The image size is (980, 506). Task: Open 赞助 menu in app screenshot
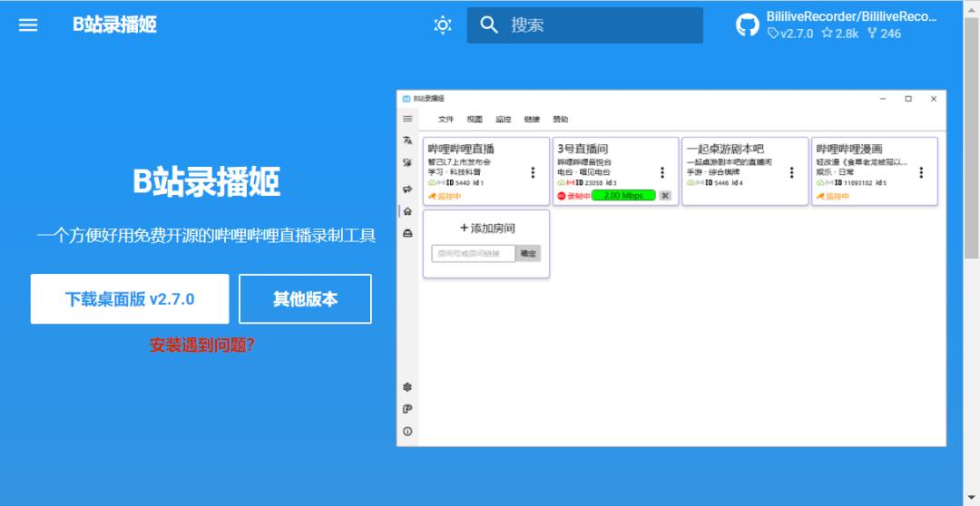coord(561,120)
